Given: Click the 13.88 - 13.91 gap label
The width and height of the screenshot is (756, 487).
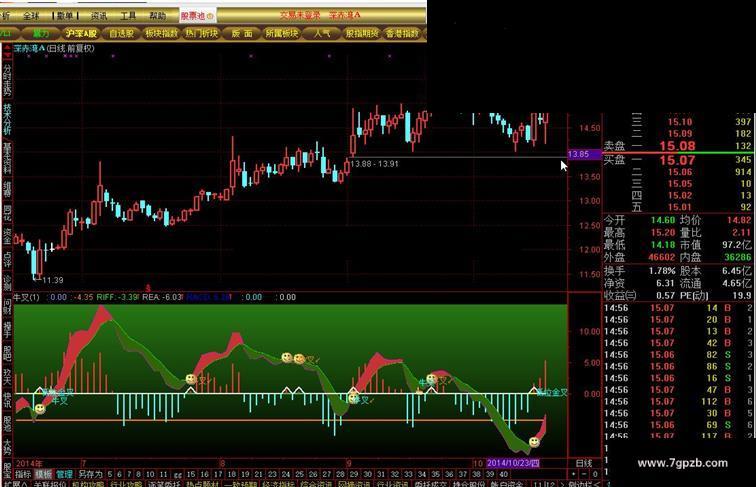Looking at the screenshot, I should pyautogui.click(x=374, y=164).
